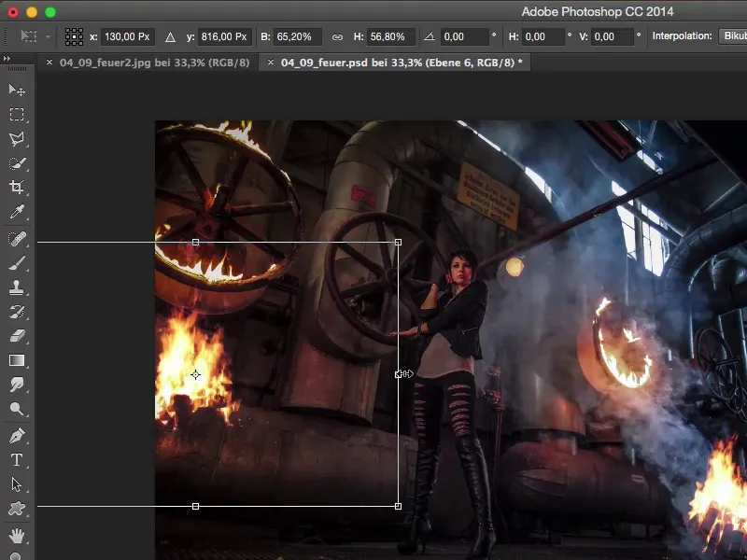Select the Rectangular Marquee tool
This screenshot has width=747, height=560.
click(17, 114)
